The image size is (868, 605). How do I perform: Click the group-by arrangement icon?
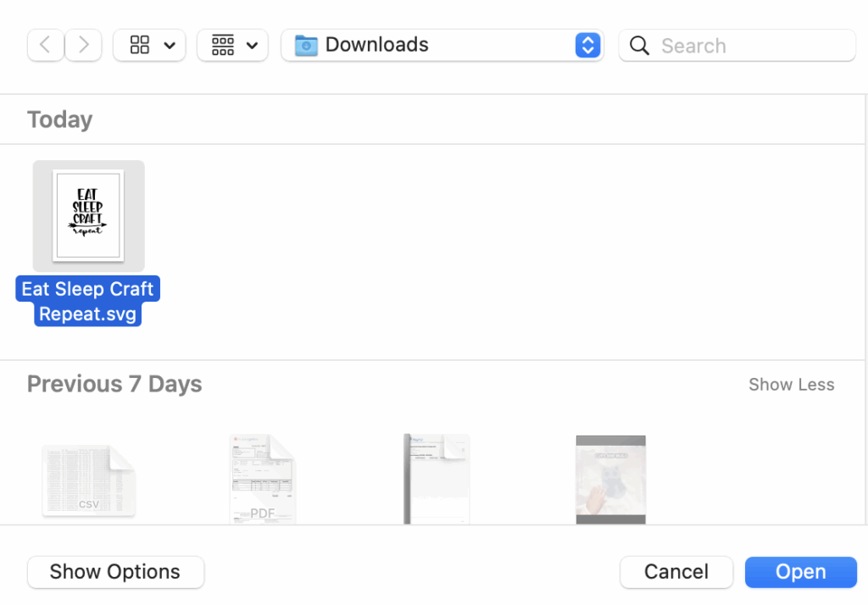point(223,45)
